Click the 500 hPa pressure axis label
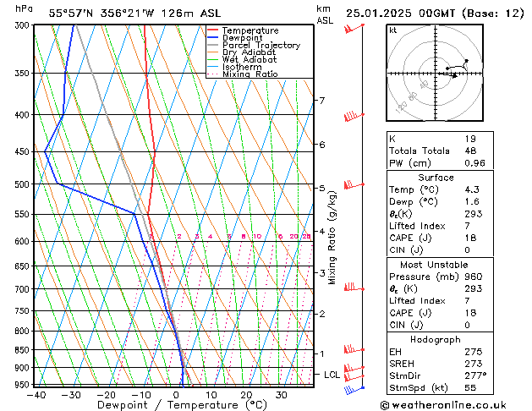The image size is (532, 411). (22, 184)
